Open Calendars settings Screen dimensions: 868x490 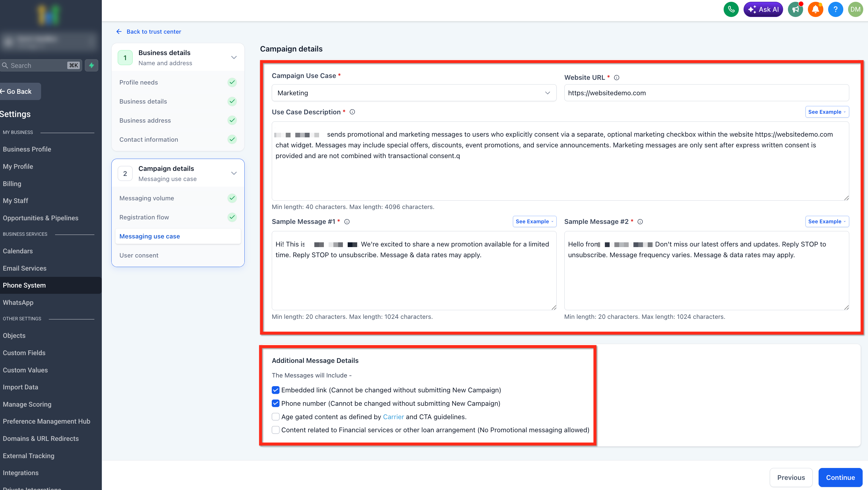[18, 251]
